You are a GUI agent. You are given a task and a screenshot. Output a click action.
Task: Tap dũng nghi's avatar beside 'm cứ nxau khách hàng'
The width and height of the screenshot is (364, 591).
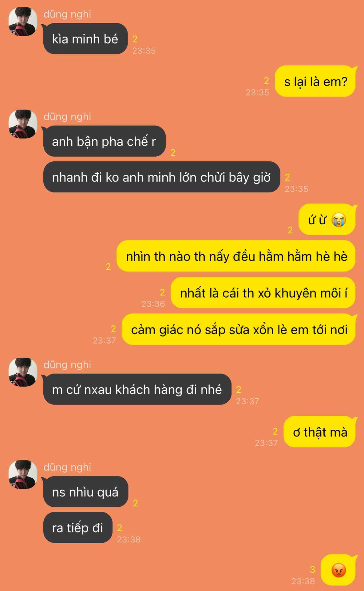point(23,372)
